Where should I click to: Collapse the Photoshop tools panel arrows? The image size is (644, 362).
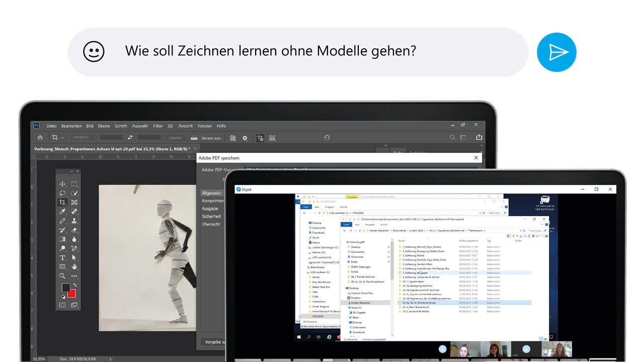pos(71,171)
